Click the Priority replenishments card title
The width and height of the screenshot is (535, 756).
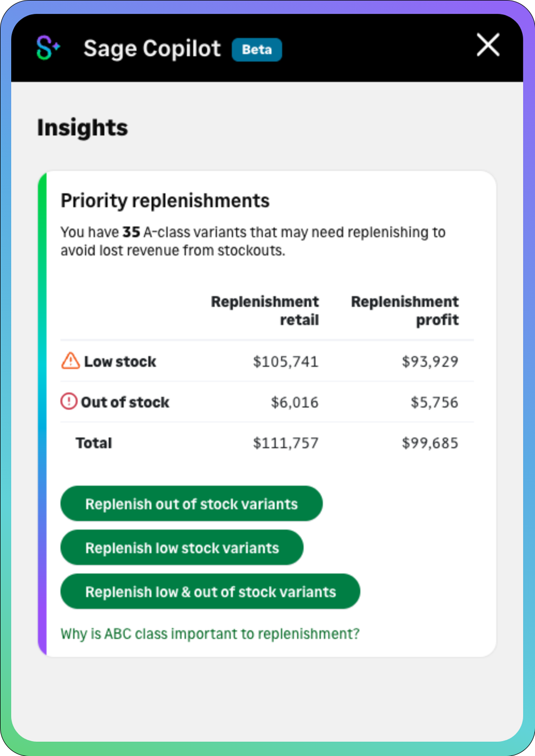point(165,200)
